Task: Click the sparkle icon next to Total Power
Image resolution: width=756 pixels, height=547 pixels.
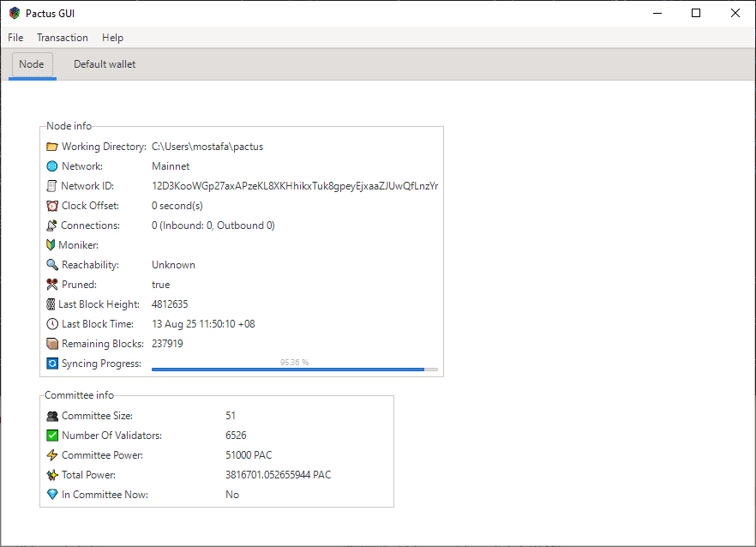Action: coord(52,475)
